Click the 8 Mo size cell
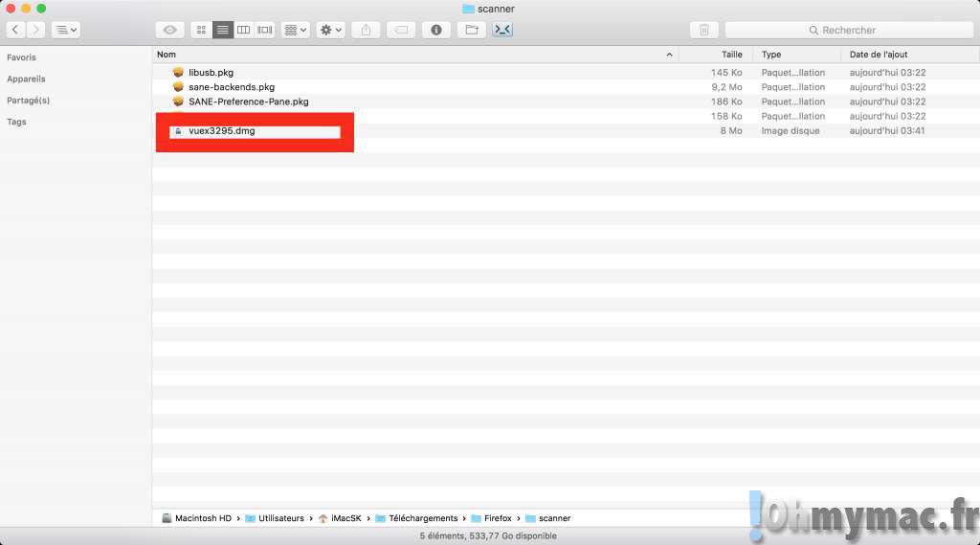 point(730,131)
